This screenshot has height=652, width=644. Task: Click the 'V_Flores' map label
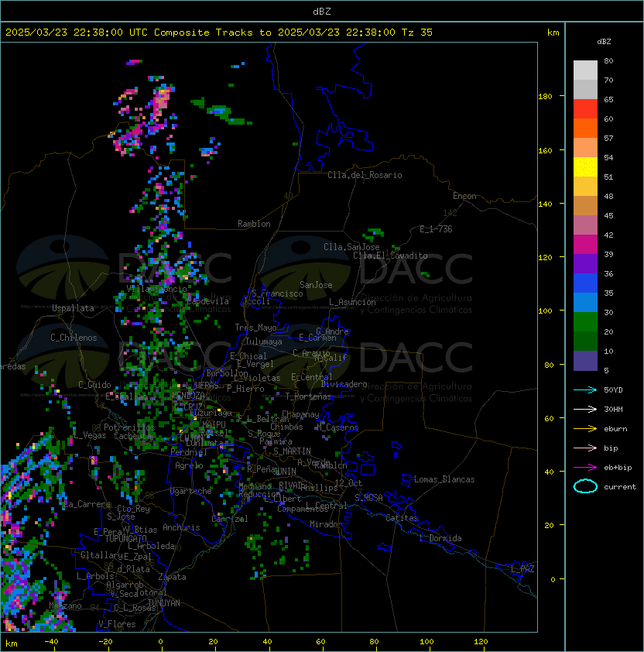117,624
